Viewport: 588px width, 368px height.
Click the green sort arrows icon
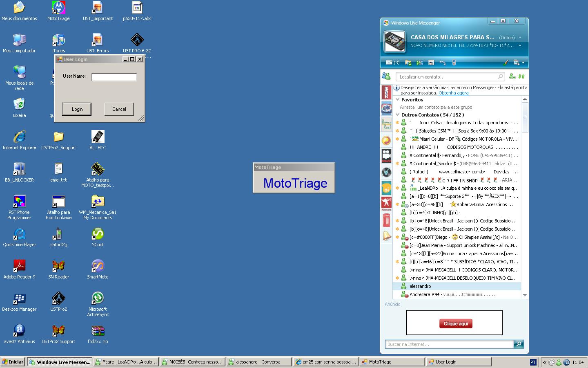click(x=521, y=76)
